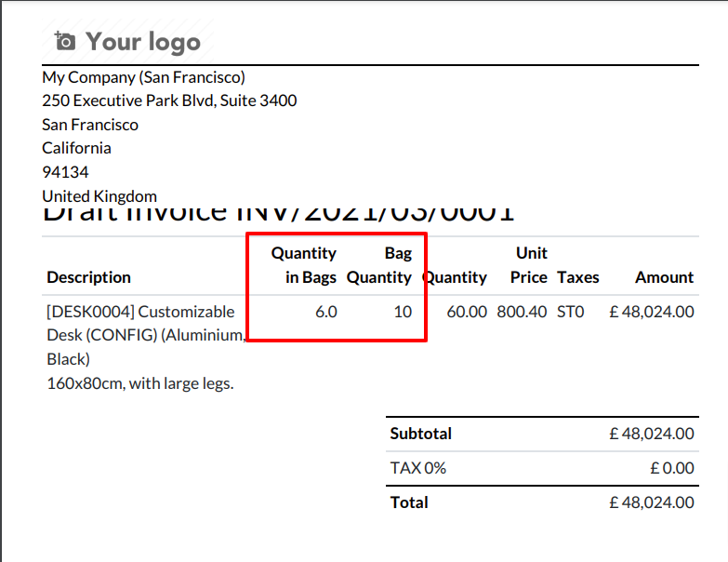Click the Bag Quantity column header
This screenshot has width=728, height=562.
click(379, 265)
